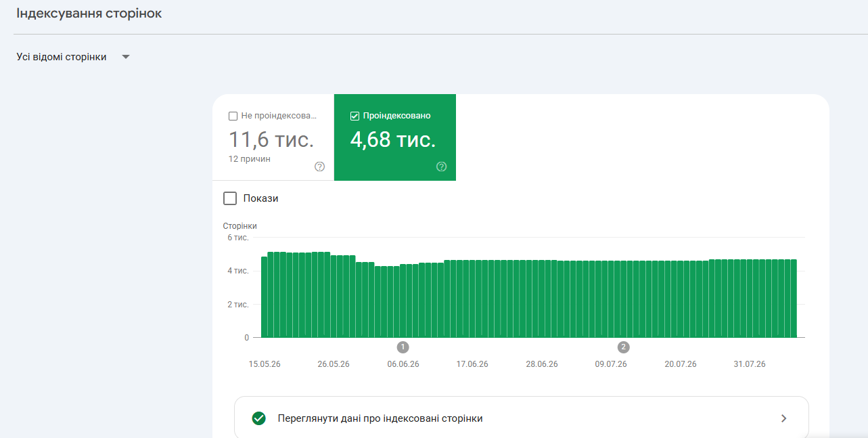Click the 6 тис. y-axis label
The width and height of the screenshot is (868, 438).
238,238
